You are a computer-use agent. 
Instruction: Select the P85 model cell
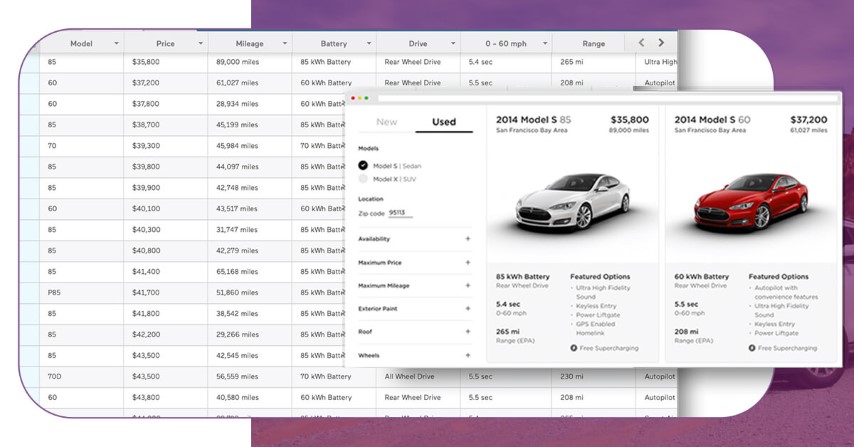(81, 292)
